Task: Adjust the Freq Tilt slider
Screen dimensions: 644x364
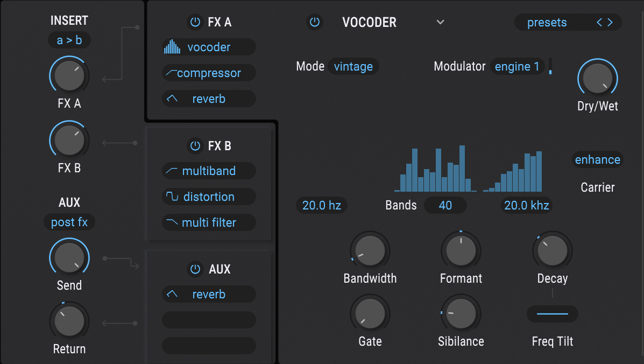Action: click(x=553, y=313)
